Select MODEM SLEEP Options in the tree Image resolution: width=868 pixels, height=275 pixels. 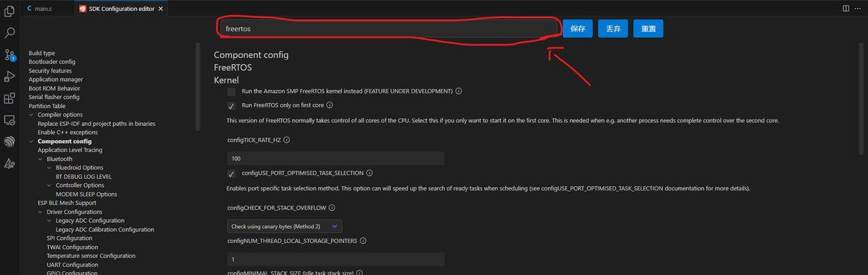pos(86,194)
